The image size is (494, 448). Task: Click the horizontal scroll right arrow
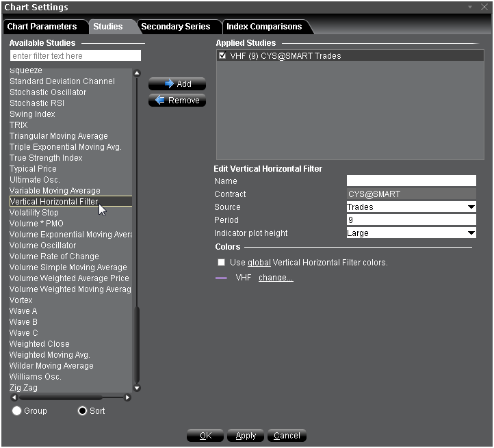click(127, 397)
